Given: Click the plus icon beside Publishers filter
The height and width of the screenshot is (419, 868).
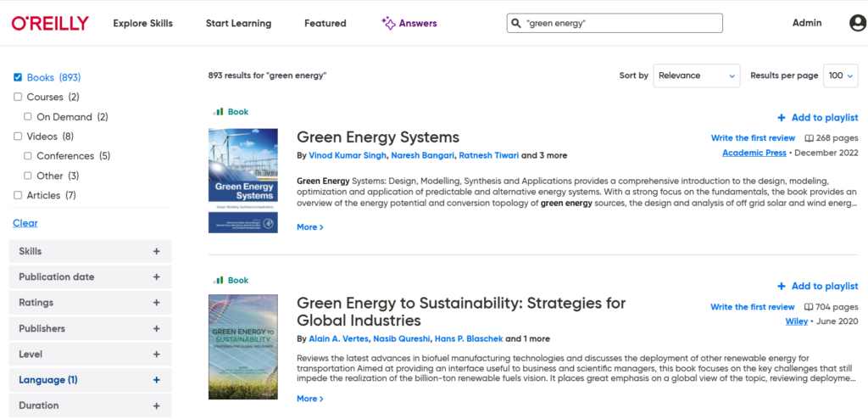Looking at the screenshot, I should [x=156, y=328].
